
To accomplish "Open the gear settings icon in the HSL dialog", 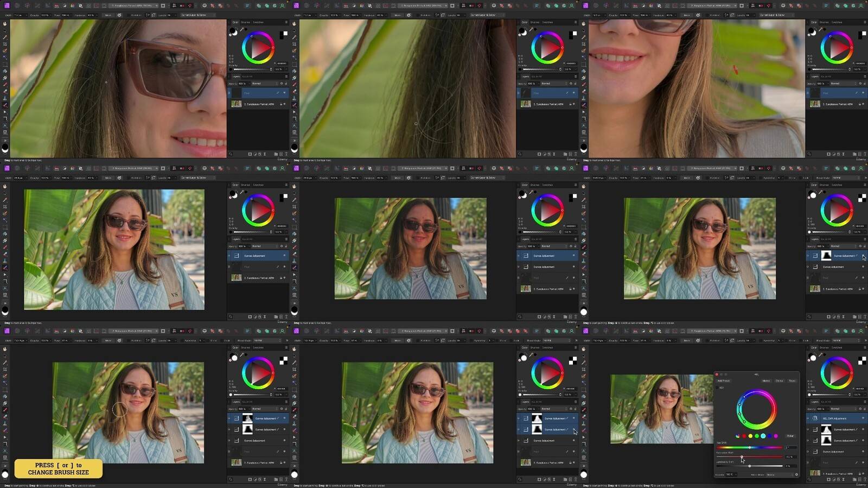I will tap(796, 474).
